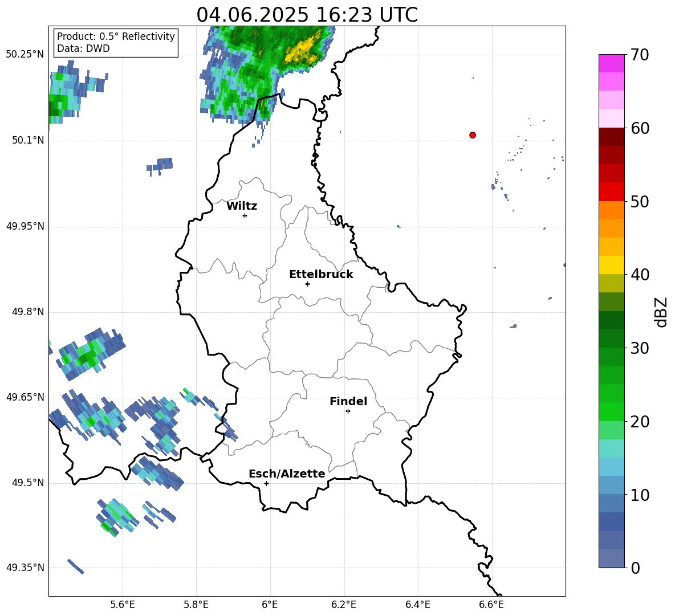675x616 pixels.
Task: Select the Esch/Alzette city label
Action: (287, 474)
